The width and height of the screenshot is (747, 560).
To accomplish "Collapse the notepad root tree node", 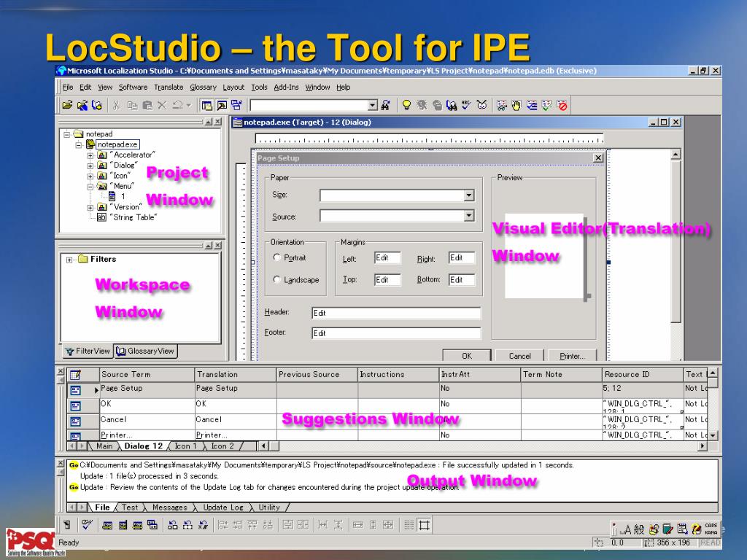I will tap(67, 134).
